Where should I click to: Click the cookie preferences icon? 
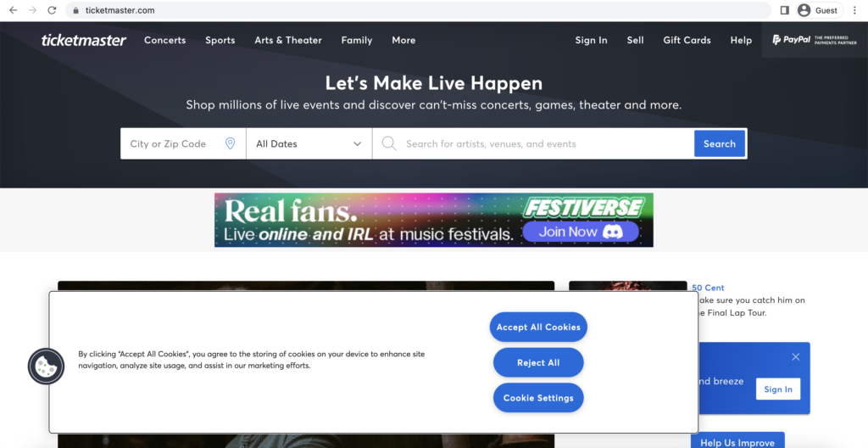46,367
